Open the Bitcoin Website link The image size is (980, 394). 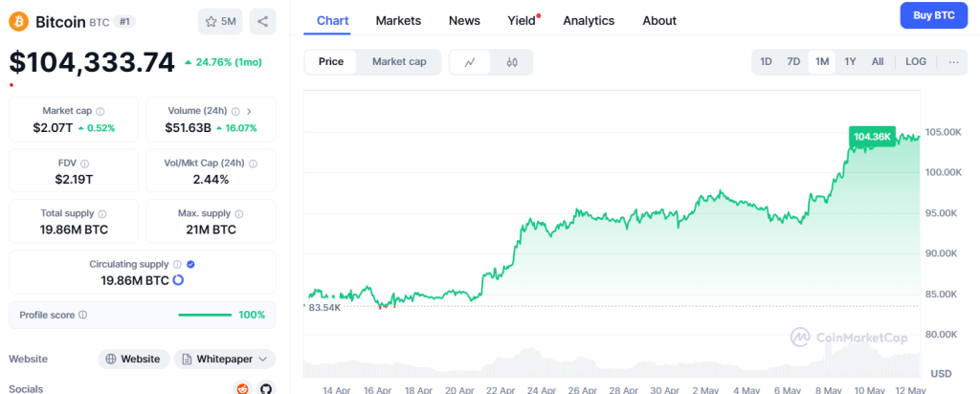pos(133,359)
